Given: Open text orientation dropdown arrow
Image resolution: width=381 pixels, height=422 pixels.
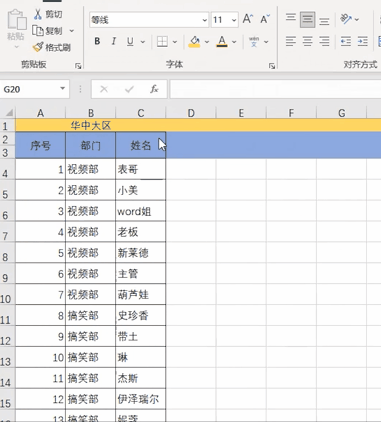Looking at the screenshot, I should (x=357, y=19).
